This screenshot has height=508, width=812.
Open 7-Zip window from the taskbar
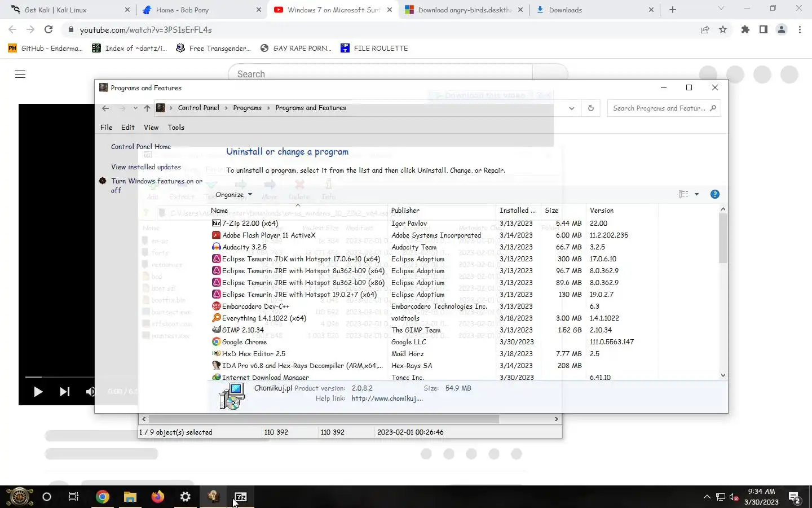click(x=241, y=497)
